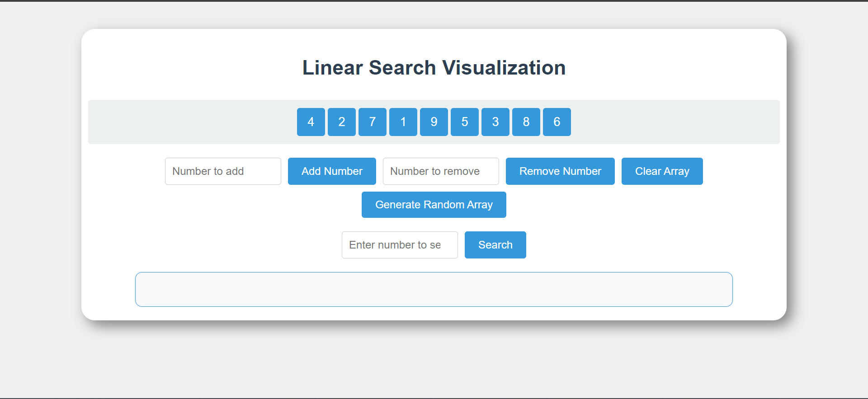Click the empty result output box
Screen dimensions: 868x399
coord(434,289)
